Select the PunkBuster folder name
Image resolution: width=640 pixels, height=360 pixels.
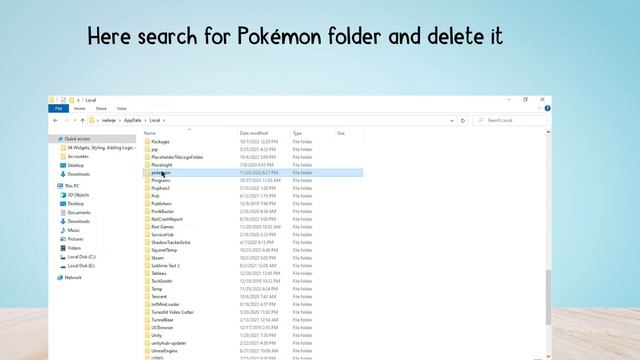(162, 211)
